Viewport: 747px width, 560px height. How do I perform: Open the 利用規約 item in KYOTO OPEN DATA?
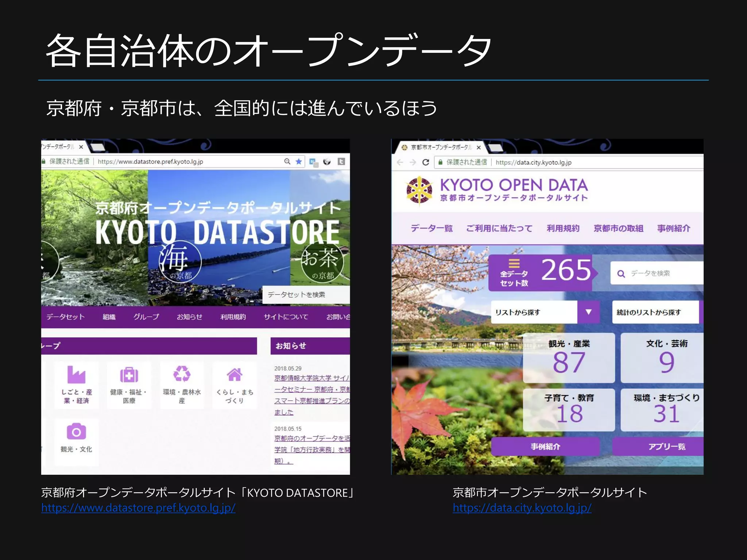click(563, 228)
